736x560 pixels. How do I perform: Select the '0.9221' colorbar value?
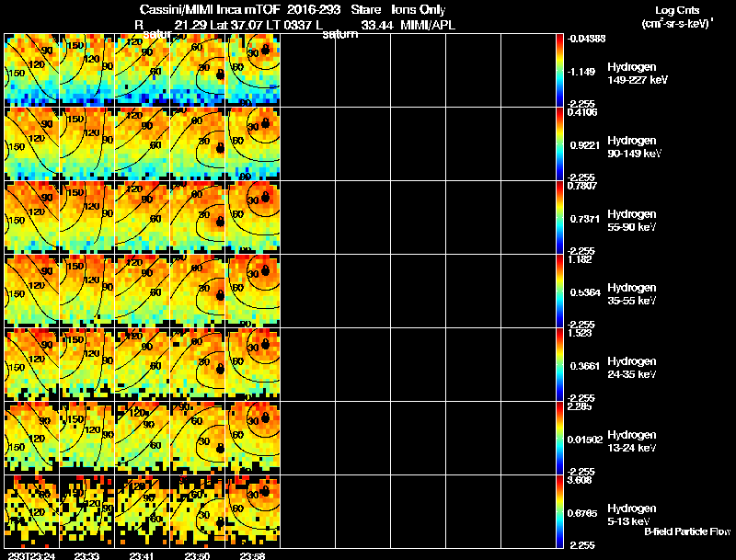[x=585, y=145]
